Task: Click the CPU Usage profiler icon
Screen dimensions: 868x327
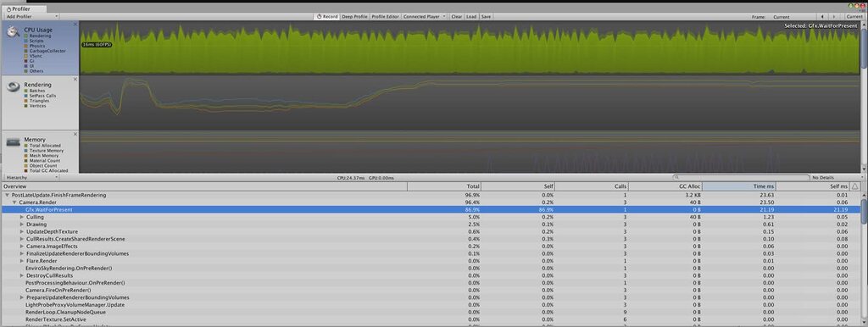Action: [x=13, y=32]
